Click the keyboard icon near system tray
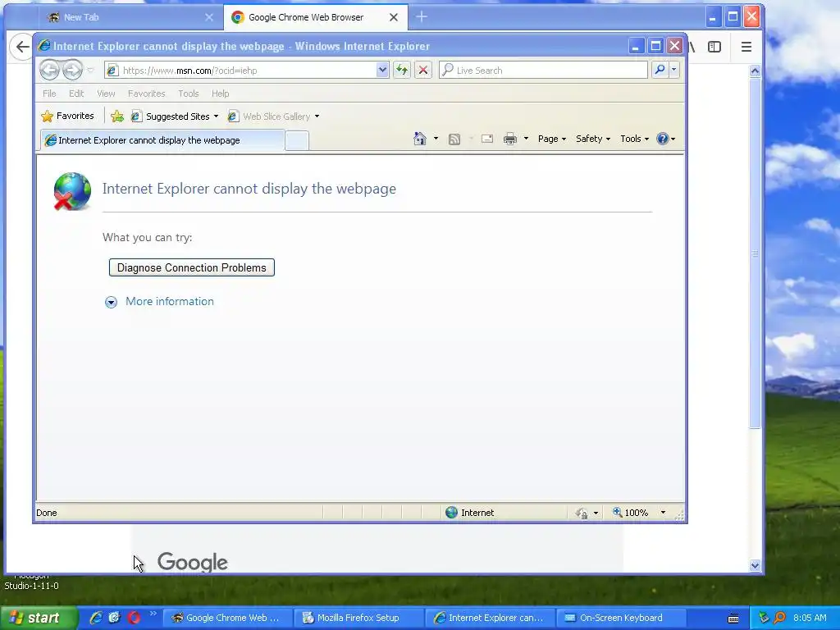Screen dimensions: 840x630 [x=733, y=619]
